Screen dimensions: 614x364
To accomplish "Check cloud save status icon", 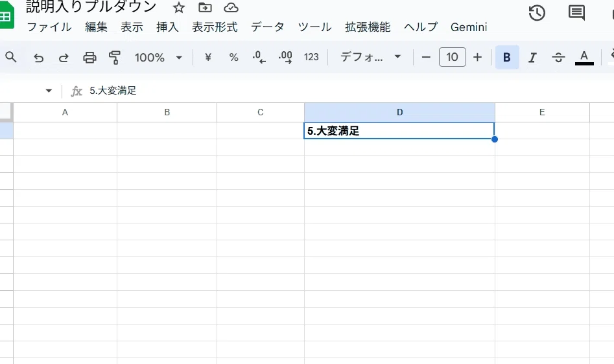I will (x=231, y=7).
